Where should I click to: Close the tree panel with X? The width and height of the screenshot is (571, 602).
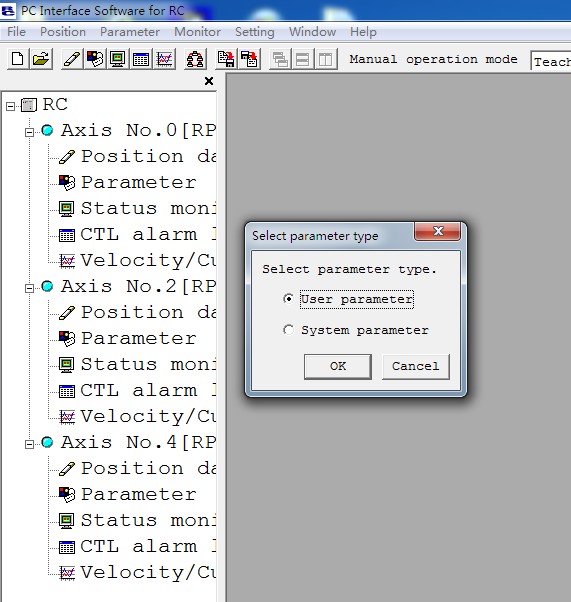tap(209, 81)
